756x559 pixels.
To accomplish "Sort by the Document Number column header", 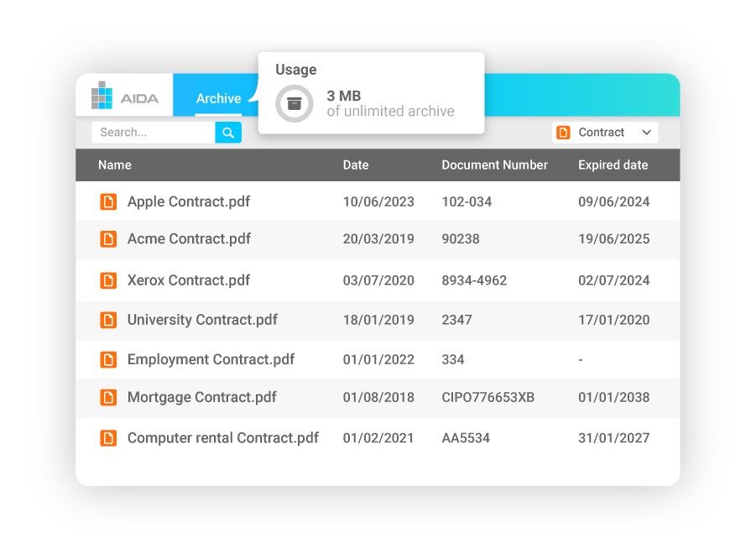I will 494,165.
